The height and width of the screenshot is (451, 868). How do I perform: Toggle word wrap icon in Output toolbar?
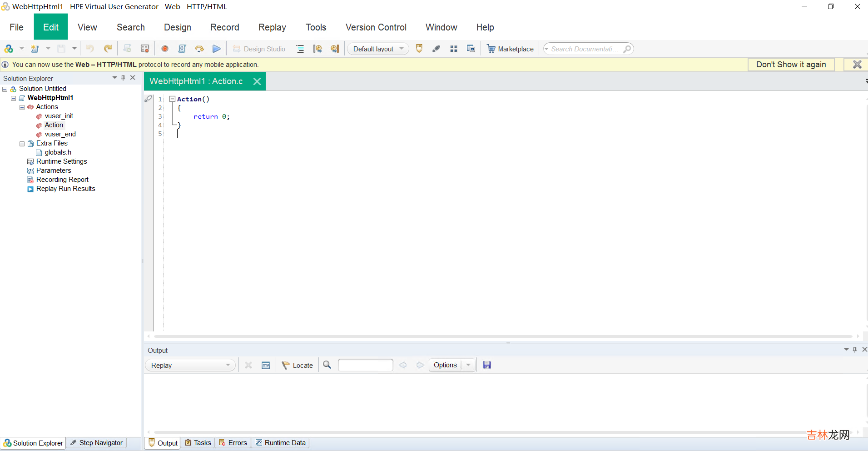point(266,365)
